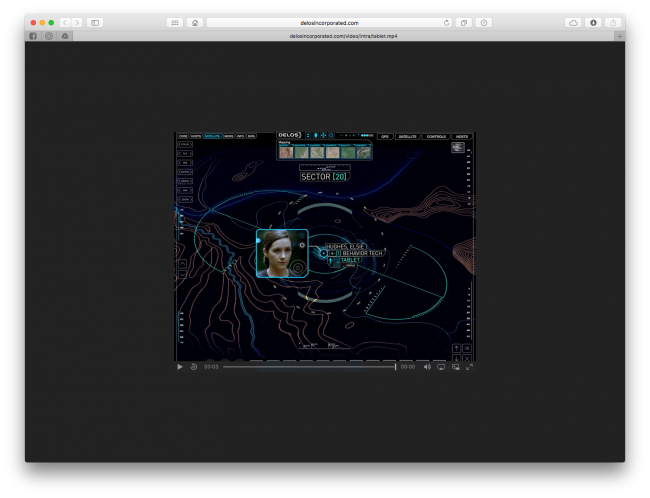Screen dimensions: 650x498
Task: Skip back with the rewind button
Action: [194, 367]
